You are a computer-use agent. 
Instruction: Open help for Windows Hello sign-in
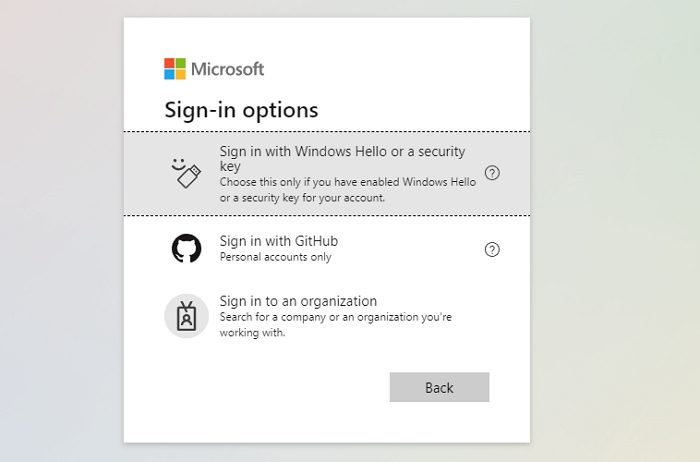click(492, 173)
